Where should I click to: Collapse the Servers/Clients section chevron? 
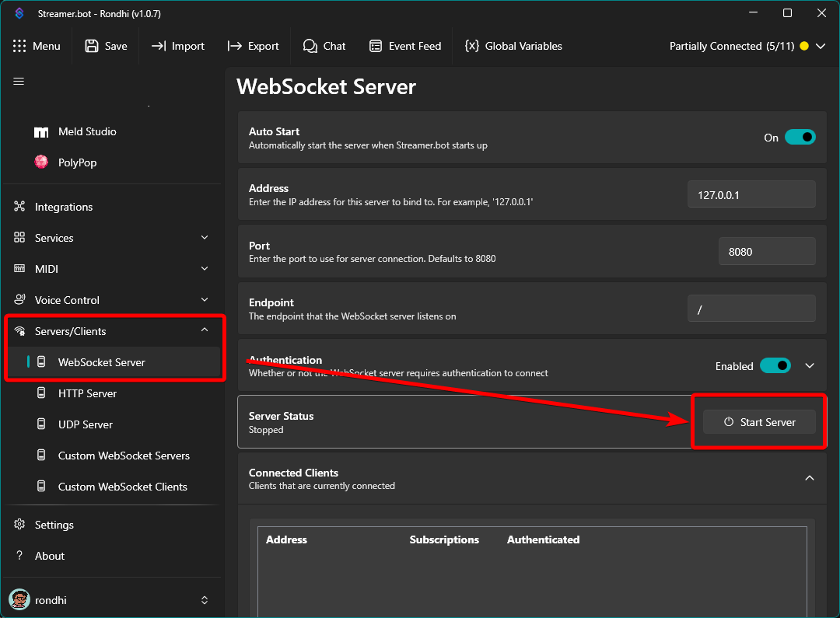205,330
